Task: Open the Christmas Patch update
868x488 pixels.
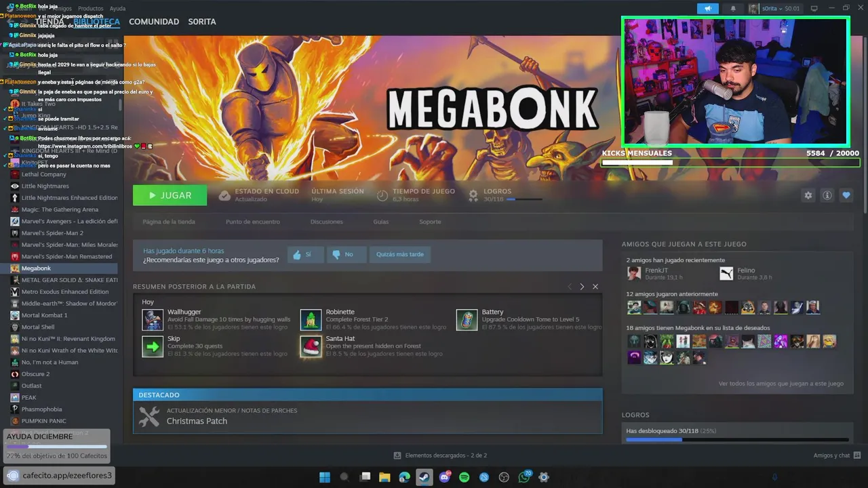Action: pos(368,417)
